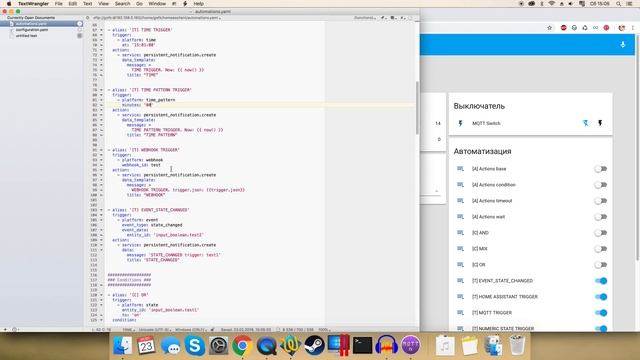Open the purple MQTT app in the dock

[x=411, y=345]
